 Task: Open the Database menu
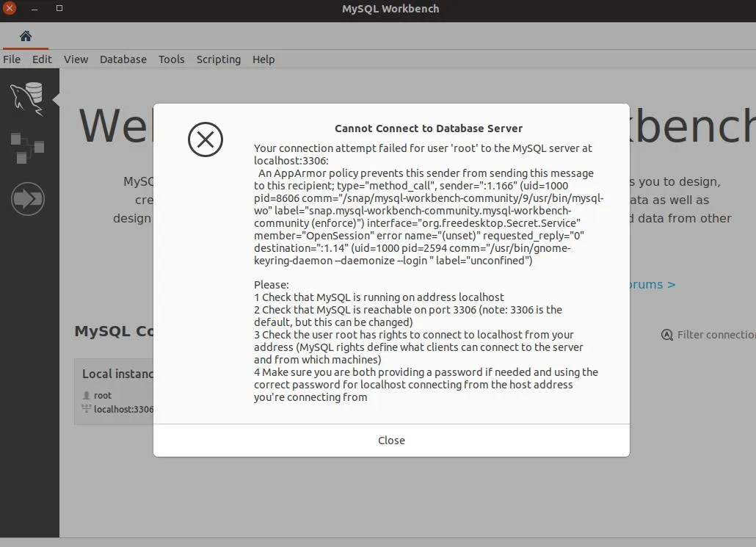tap(123, 59)
